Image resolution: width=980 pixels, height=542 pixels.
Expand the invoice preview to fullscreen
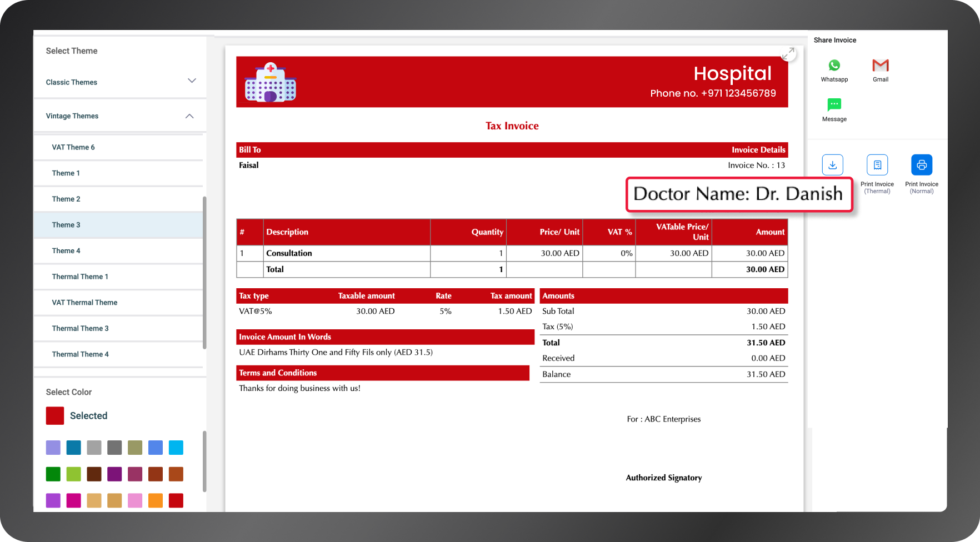[788, 54]
